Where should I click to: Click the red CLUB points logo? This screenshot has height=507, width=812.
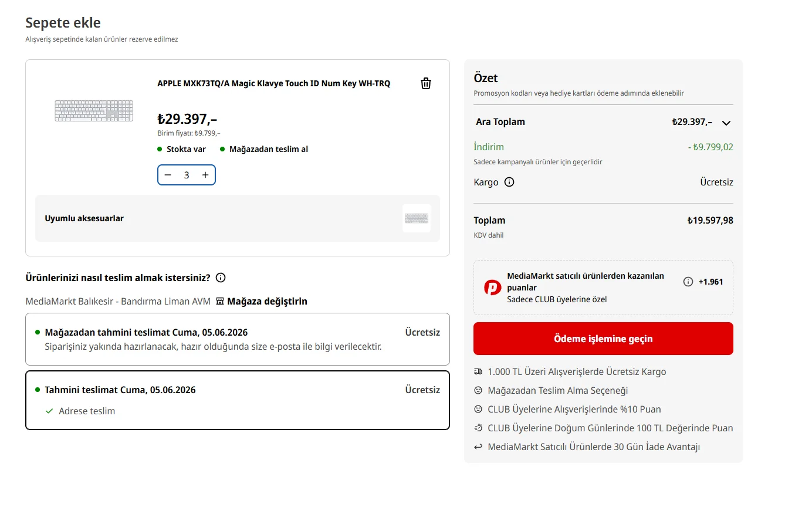coord(492,287)
